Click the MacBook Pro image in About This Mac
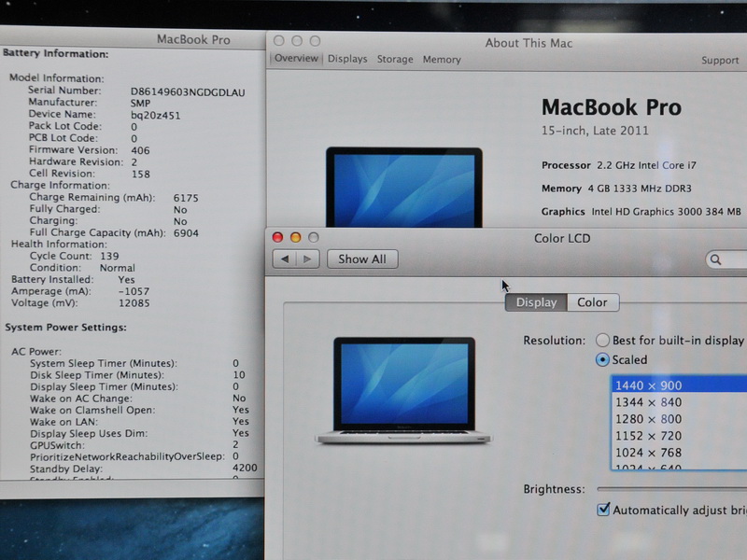Viewport: 747px width, 560px height. (404, 188)
